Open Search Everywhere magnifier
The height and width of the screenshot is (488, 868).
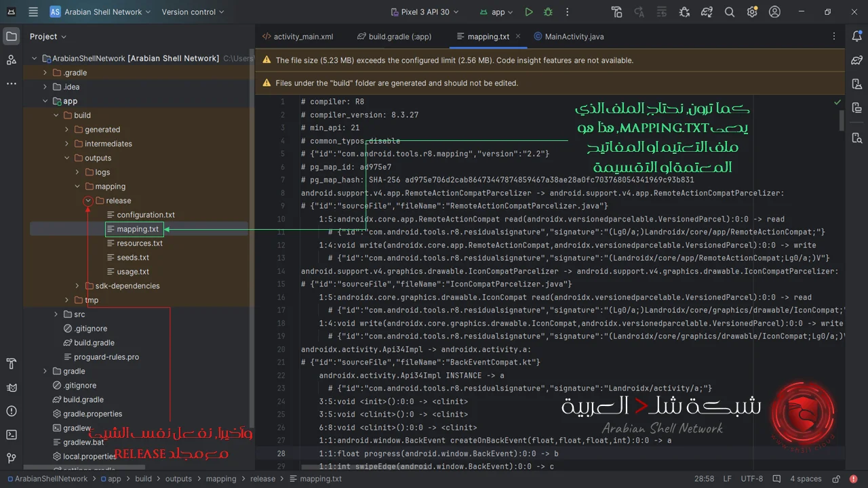pos(730,12)
